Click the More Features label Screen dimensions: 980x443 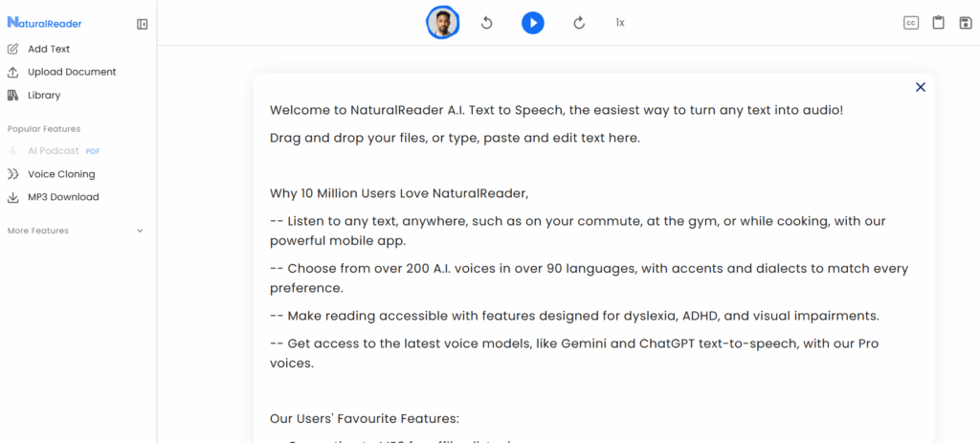[x=38, y=231]
